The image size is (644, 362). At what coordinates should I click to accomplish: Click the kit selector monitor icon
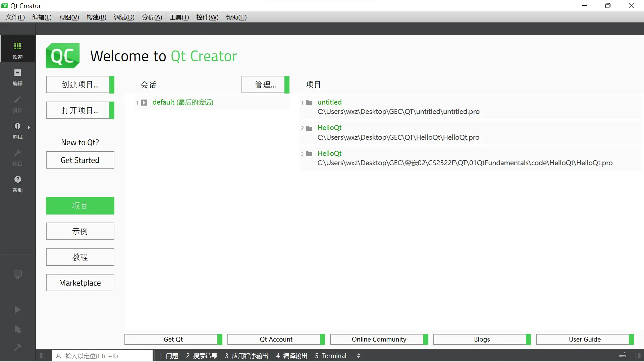tap(17, 275)
